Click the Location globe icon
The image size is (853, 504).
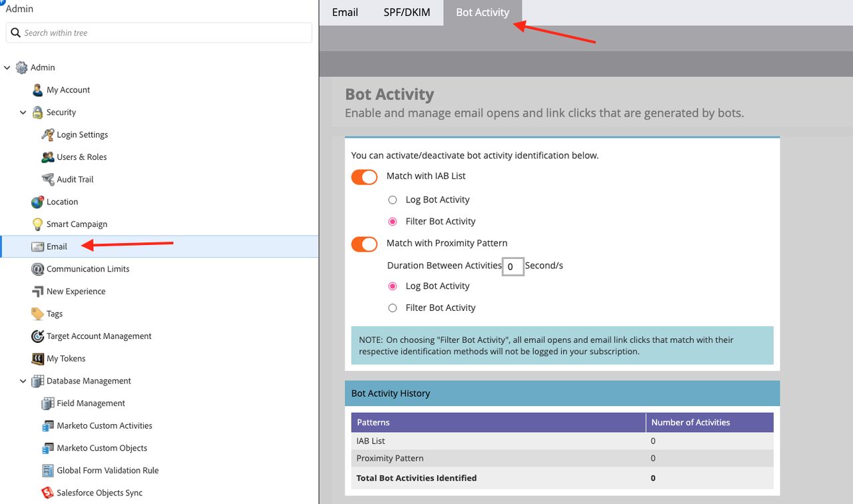[x=38, y=202]
